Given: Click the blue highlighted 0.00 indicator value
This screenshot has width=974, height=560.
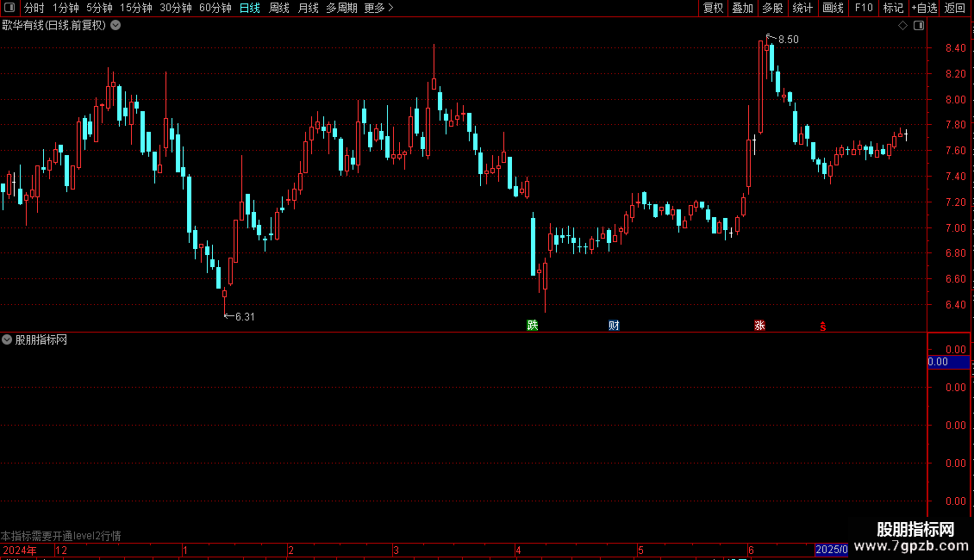Looking at the screenshot, I should click(948, 362).
